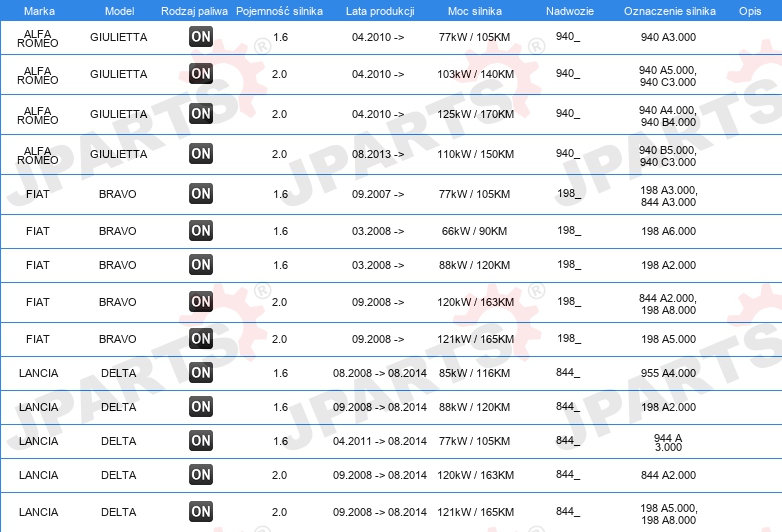Select the ON diesel badge in Bravo 121kW / 165KM row
This screenshot has width=782, height=532.
201,338
